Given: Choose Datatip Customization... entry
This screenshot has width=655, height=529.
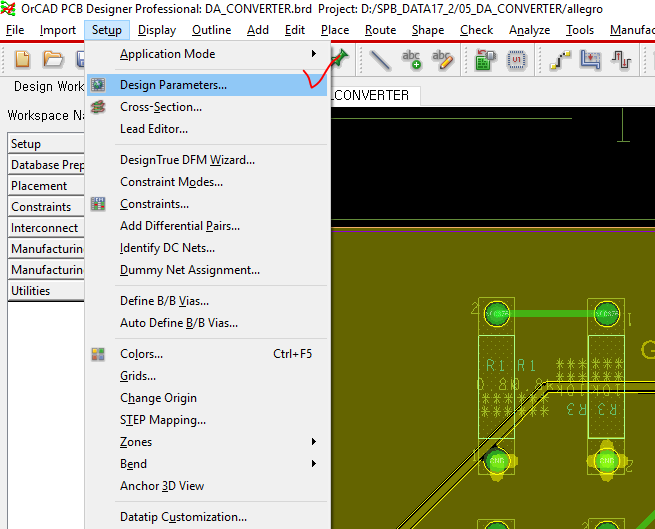Looking at the screenshot, I should click(207, 517).
